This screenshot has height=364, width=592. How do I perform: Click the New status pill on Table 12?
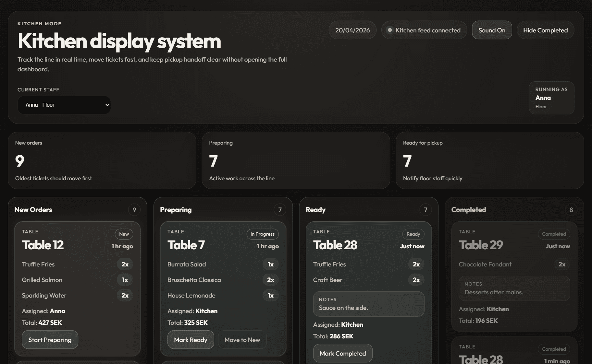click(x=124, y=234)
